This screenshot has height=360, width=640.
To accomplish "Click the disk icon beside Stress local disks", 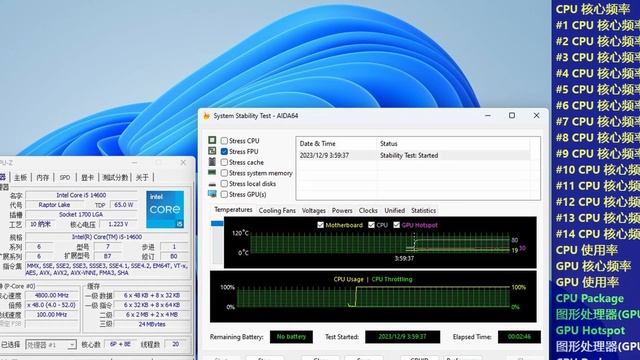I will (x=212, y=184).
